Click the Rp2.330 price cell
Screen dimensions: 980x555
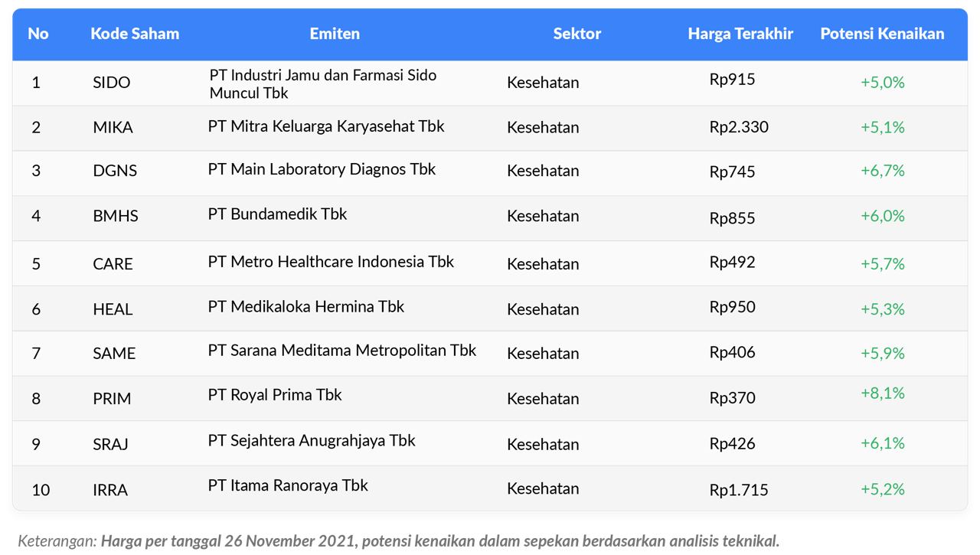738,127
